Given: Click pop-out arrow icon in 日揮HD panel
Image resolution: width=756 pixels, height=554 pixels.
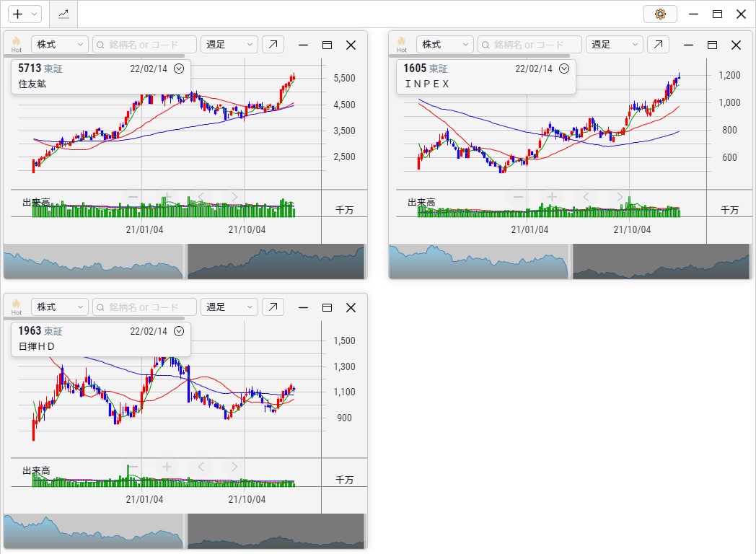Looking at the screenshot, I should click(x=273, y=307).
